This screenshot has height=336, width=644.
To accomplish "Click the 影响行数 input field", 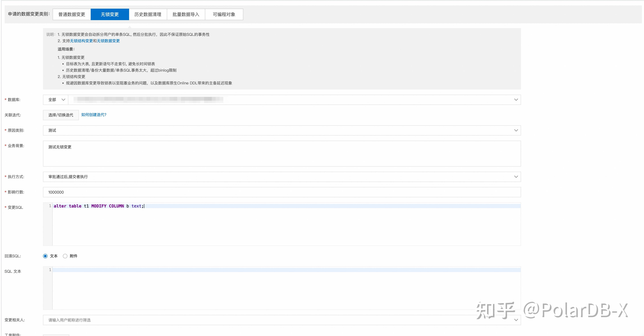I will 282,192.
